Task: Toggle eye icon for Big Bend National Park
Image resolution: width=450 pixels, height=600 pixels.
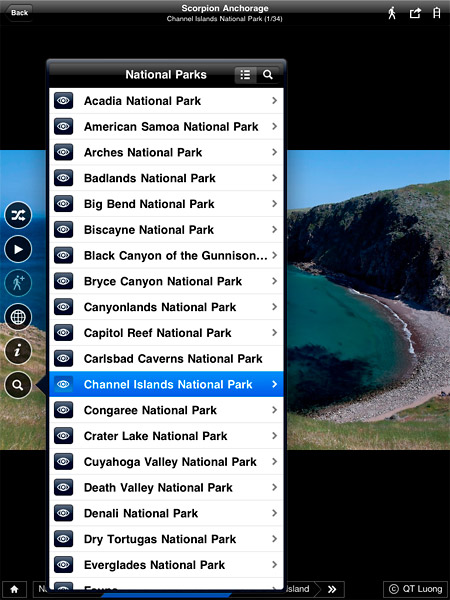Action: 64,204
